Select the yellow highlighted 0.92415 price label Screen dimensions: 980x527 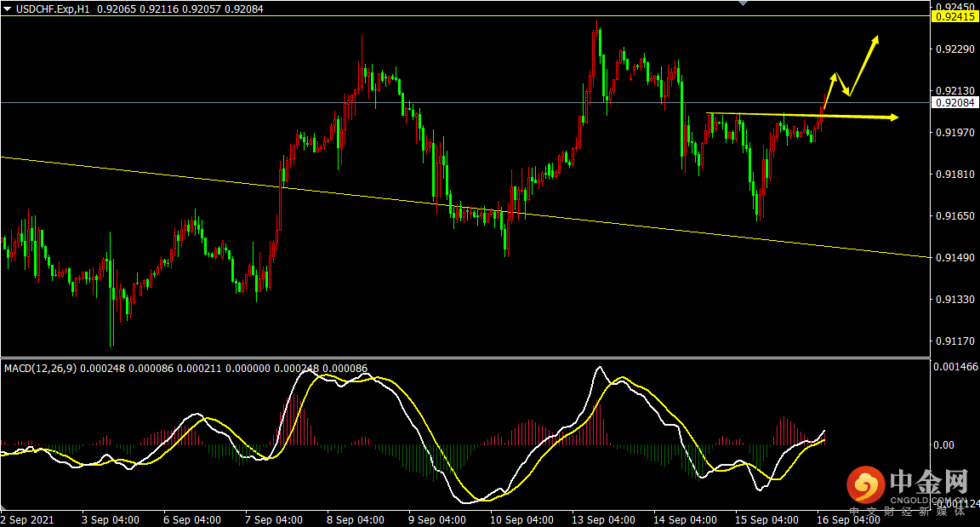(x=954, y=16)
